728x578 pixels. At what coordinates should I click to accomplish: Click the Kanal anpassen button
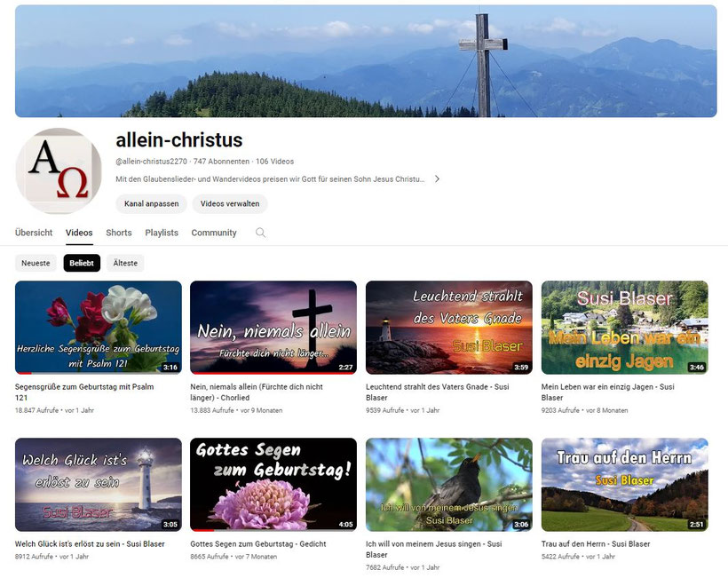(x=151, y=204)
